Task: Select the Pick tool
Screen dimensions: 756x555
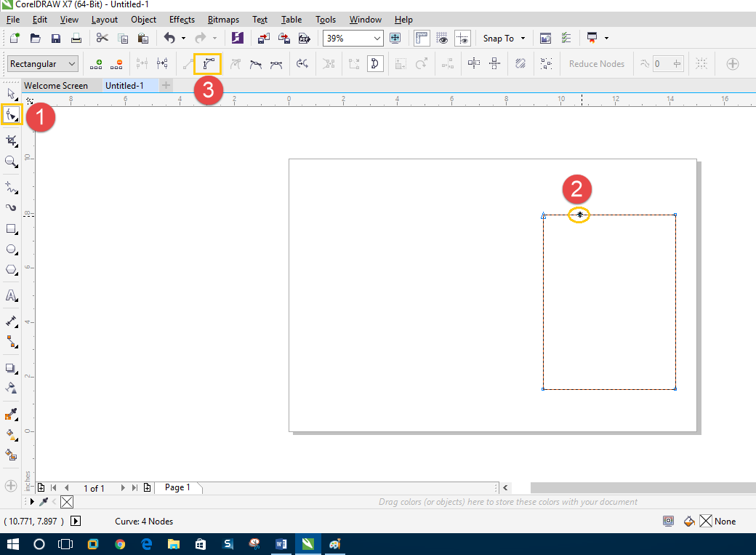Action: pyautogui.click(x=11, y=93)
